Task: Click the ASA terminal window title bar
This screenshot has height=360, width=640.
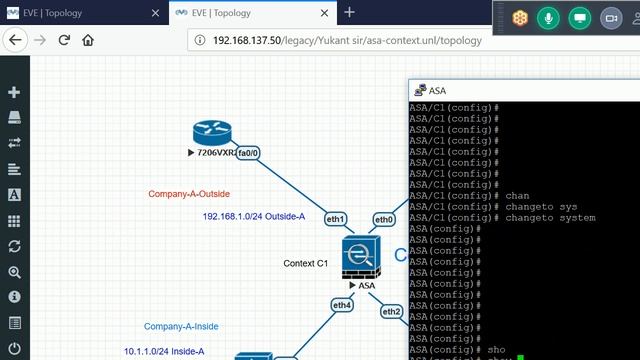Action: tap(524, 91)
